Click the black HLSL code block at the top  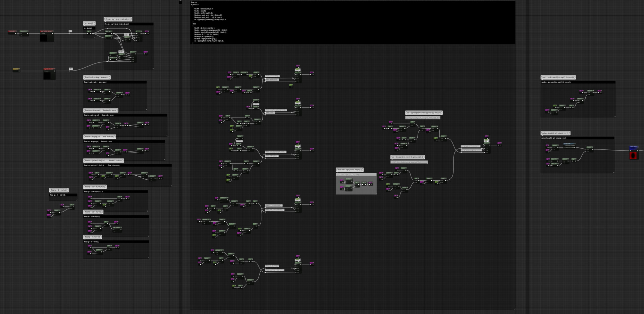352,22
